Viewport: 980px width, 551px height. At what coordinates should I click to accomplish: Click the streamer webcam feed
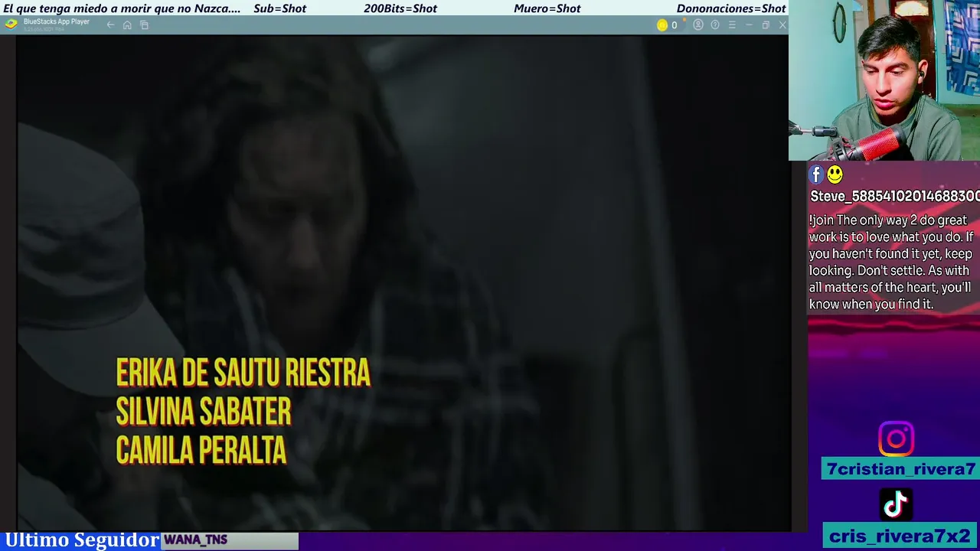pyautogui.click(x=884, y=80)
